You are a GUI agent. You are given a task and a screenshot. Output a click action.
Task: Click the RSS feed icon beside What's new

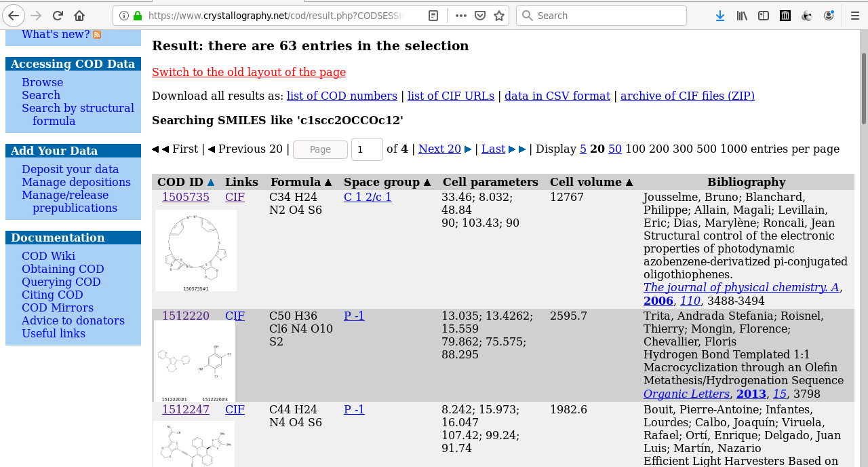97,35
